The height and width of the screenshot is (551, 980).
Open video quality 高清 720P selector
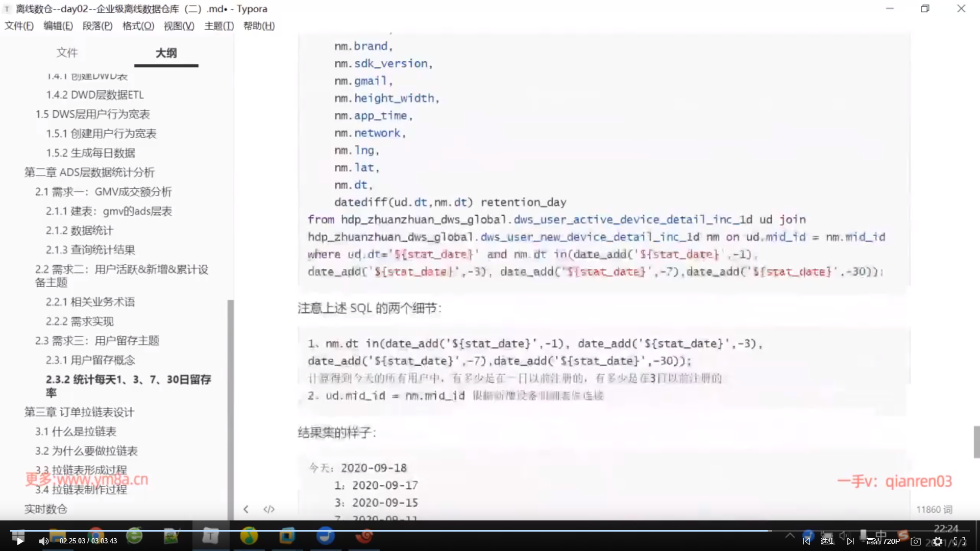883,541
